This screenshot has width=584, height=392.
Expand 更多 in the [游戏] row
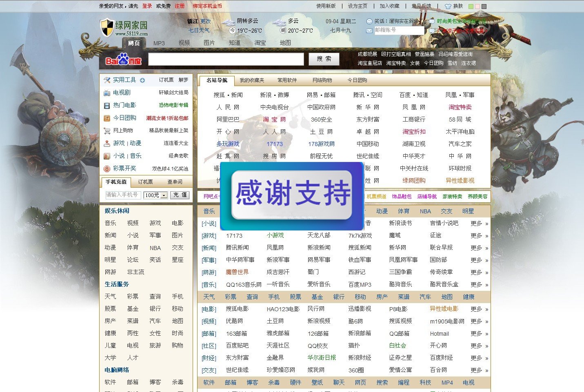(x=480, y=236)
